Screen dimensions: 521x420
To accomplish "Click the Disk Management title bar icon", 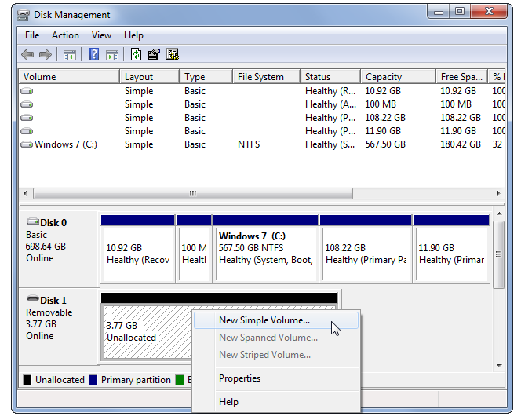I will click(x=24, y=15).
